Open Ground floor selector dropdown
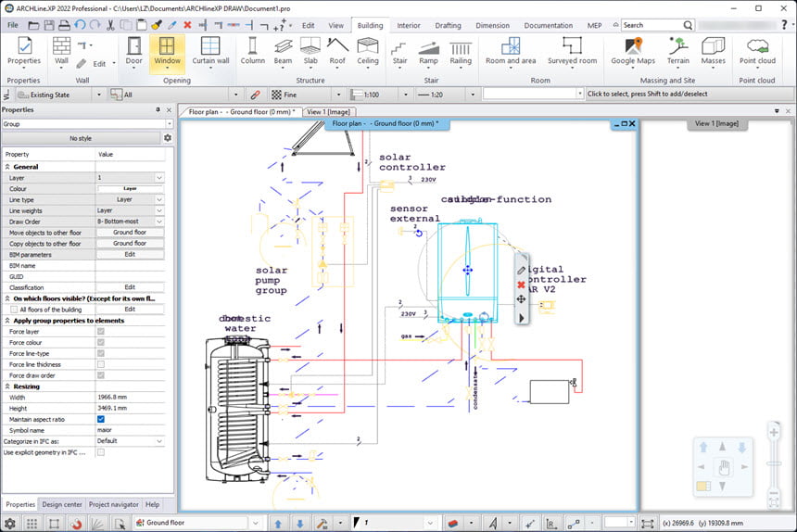 point(256,523)
